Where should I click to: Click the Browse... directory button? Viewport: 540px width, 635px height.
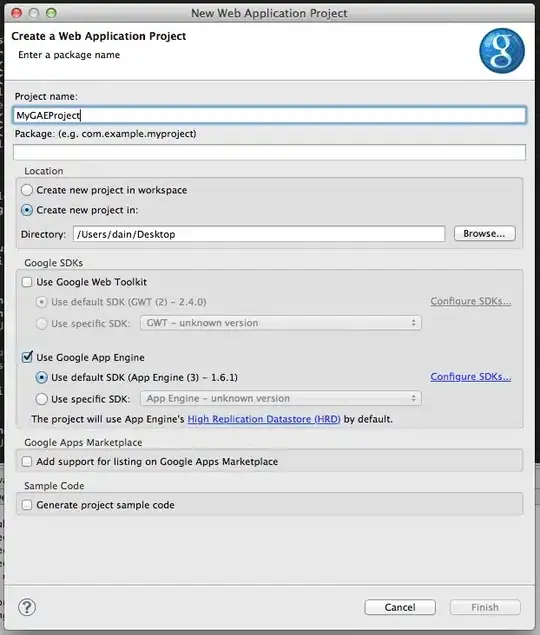coord(485,234)
